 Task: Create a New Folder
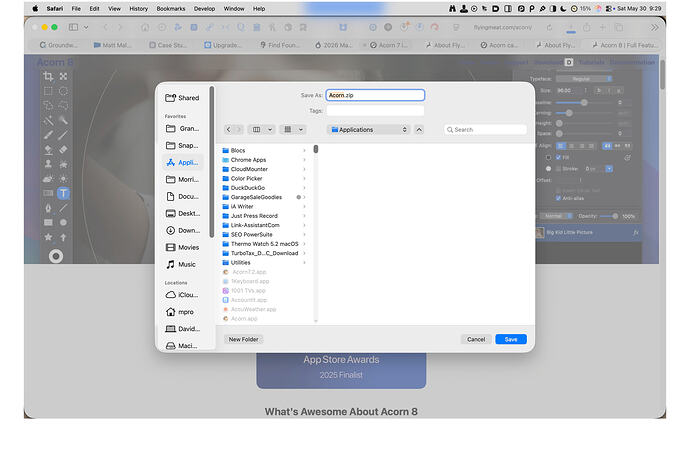(x=243, y=339)
